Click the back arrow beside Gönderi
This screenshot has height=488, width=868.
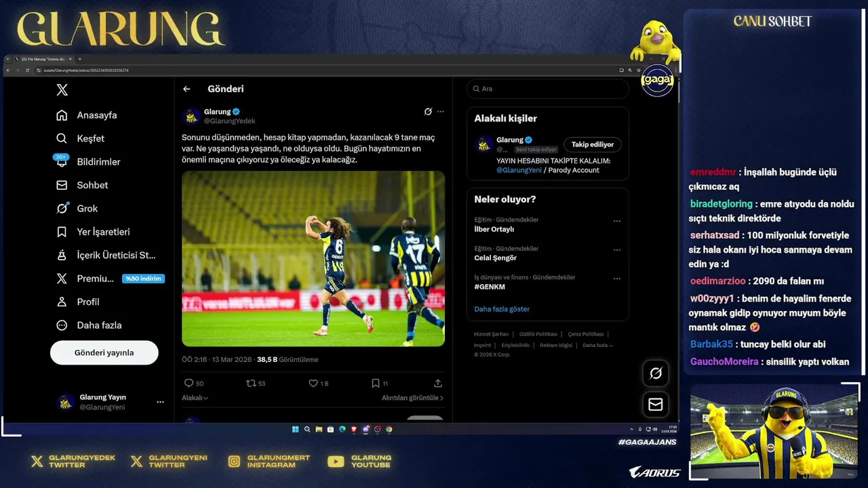[186, 89]
